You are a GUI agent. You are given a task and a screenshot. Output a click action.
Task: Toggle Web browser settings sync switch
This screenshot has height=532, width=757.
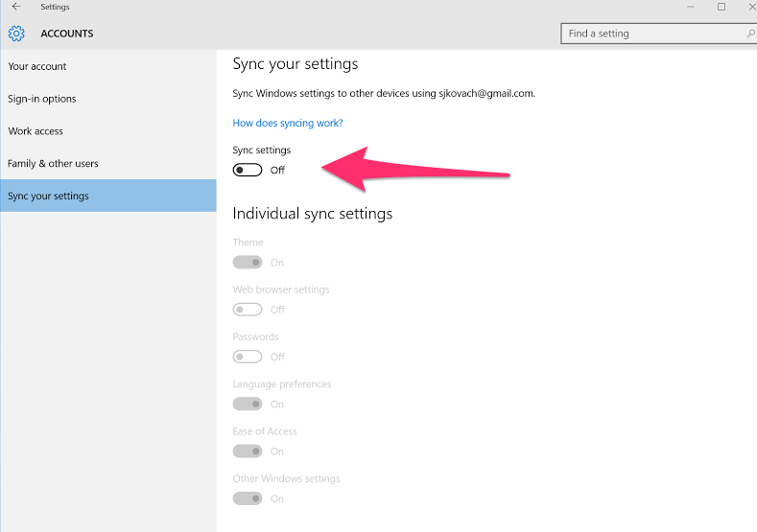(x=248, y=310)
